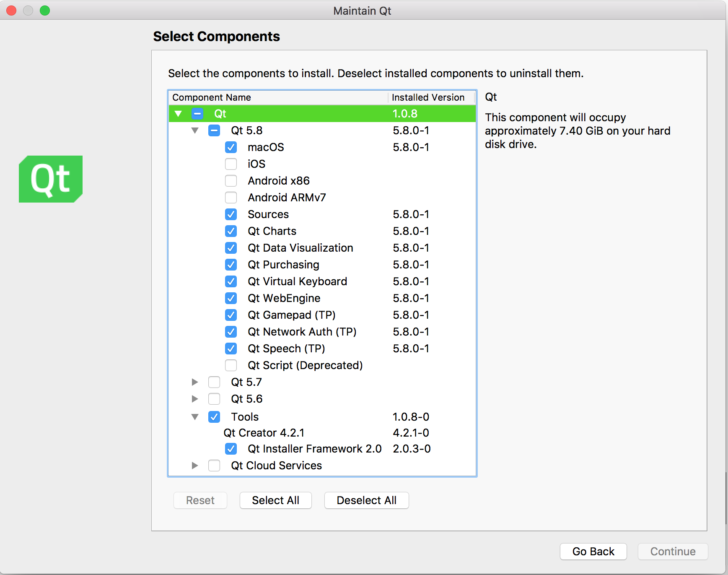Uncheck the Sources checkbox
This screenshot has width=728, height=575.
[231, 214]
